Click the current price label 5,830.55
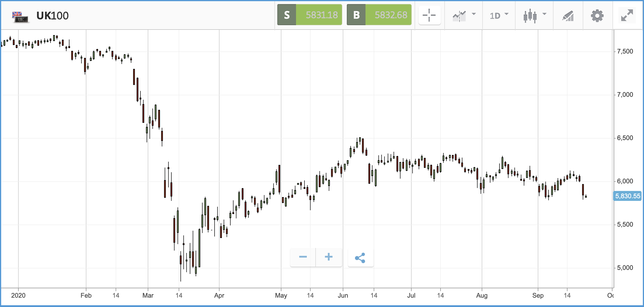The image size is (644, 307). pos(628,196)
